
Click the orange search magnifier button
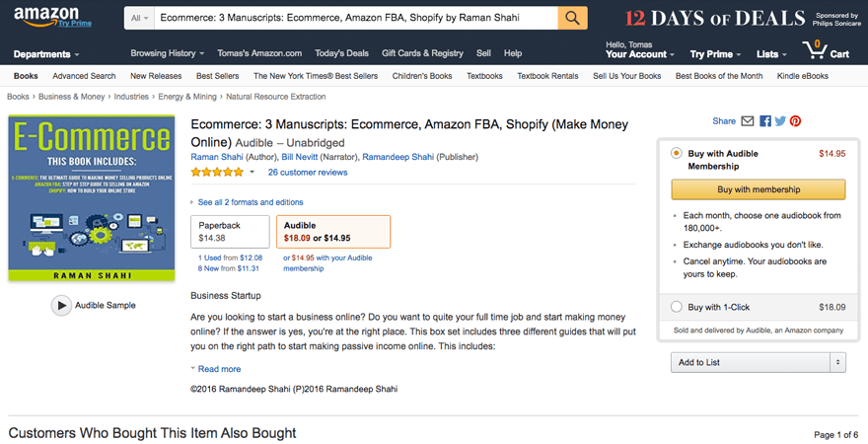point(572,18)
